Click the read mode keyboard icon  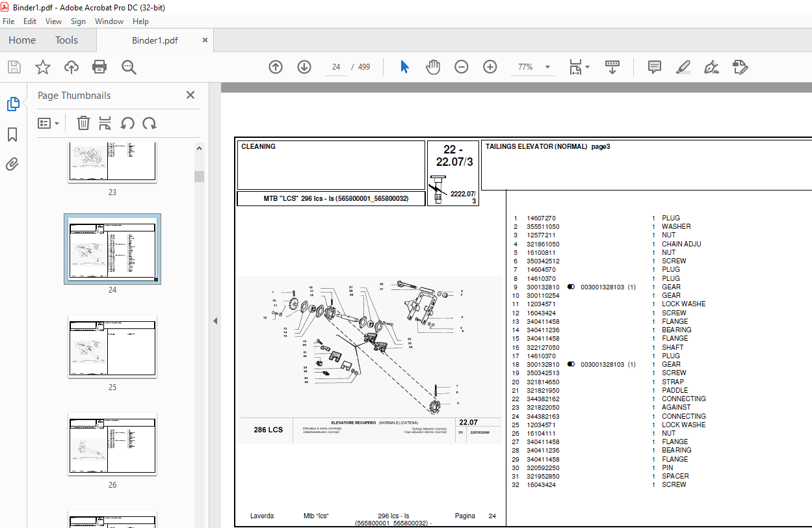coord(612,67)
